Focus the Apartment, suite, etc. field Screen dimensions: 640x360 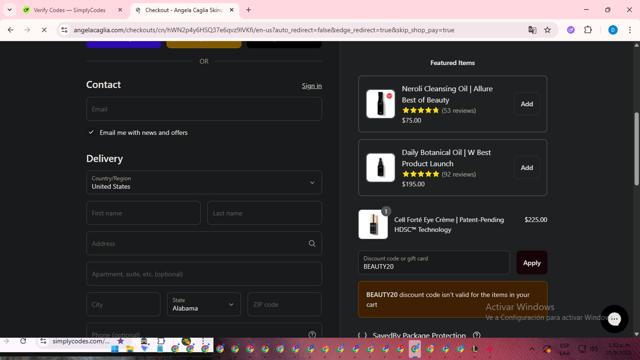coord(204,274)
